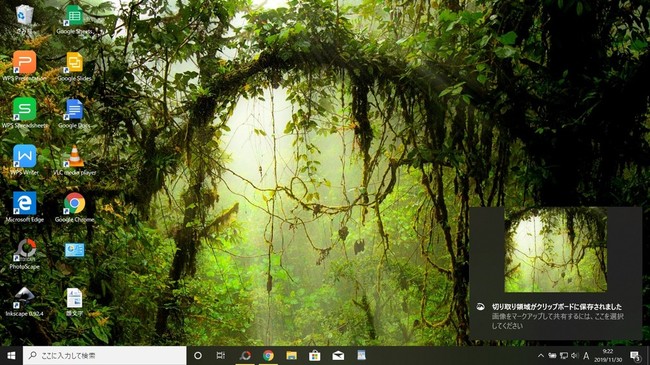Open Microsoft Store from the taskbar

point(315,355)
